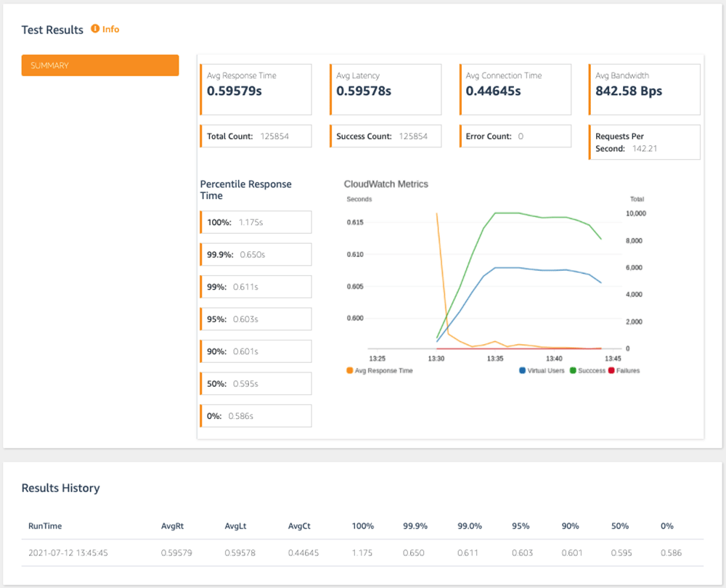Toggle the Virtual Users series visibility

(522, 370)
